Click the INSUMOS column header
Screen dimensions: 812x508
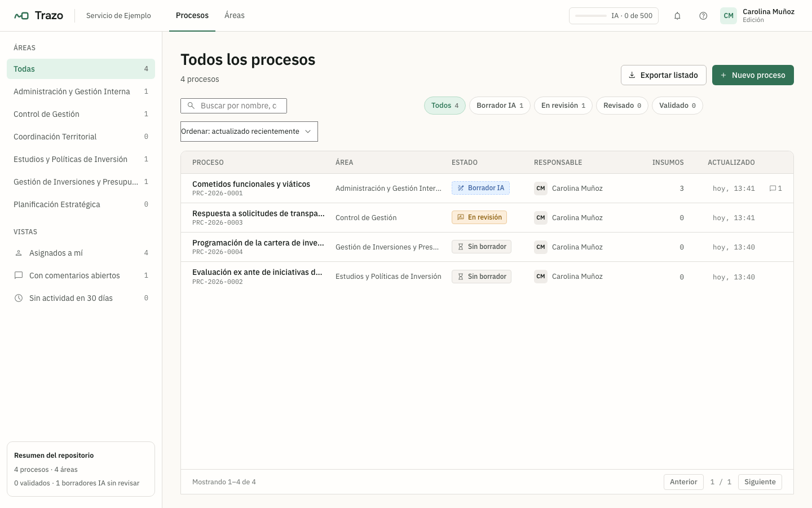(668, 163)
